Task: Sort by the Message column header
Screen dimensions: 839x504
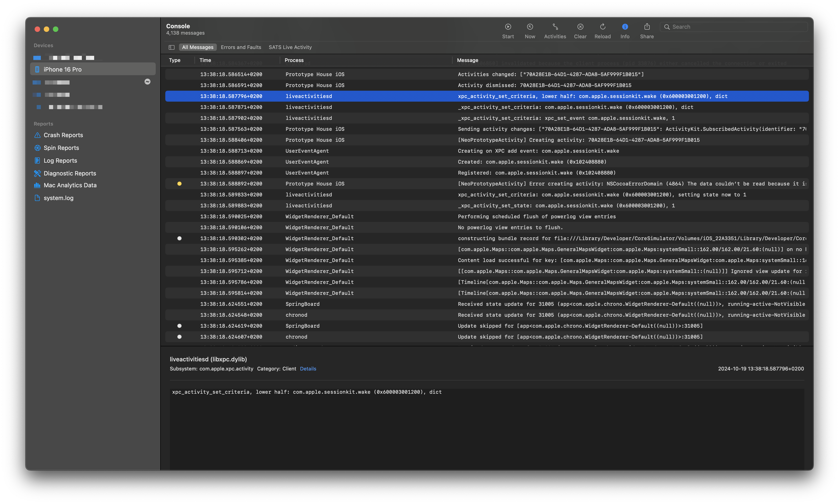Action: pyautogui.click(x=468, y=60)
